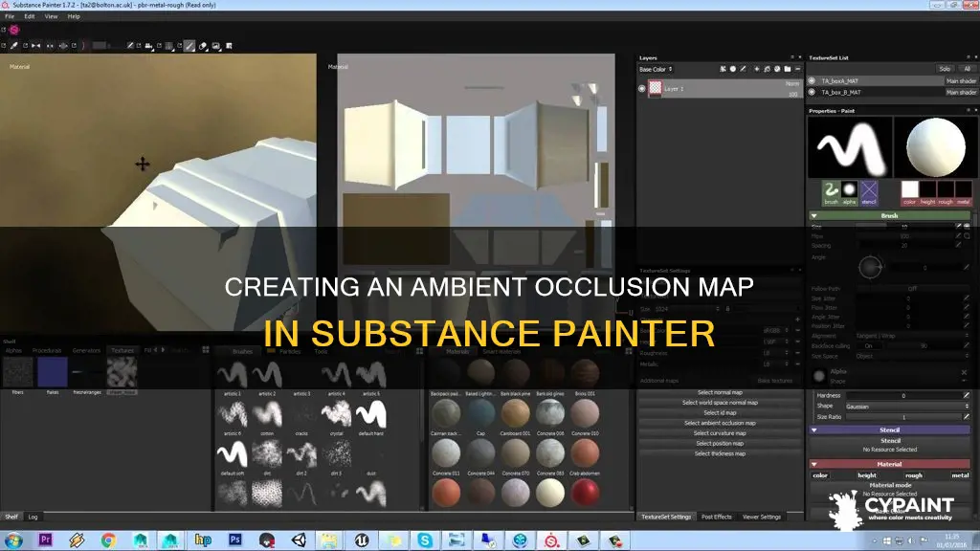The height and width of the screenshot is (551, 980).
Task: Click the delete layer minus icon
Action: (797, 69)
